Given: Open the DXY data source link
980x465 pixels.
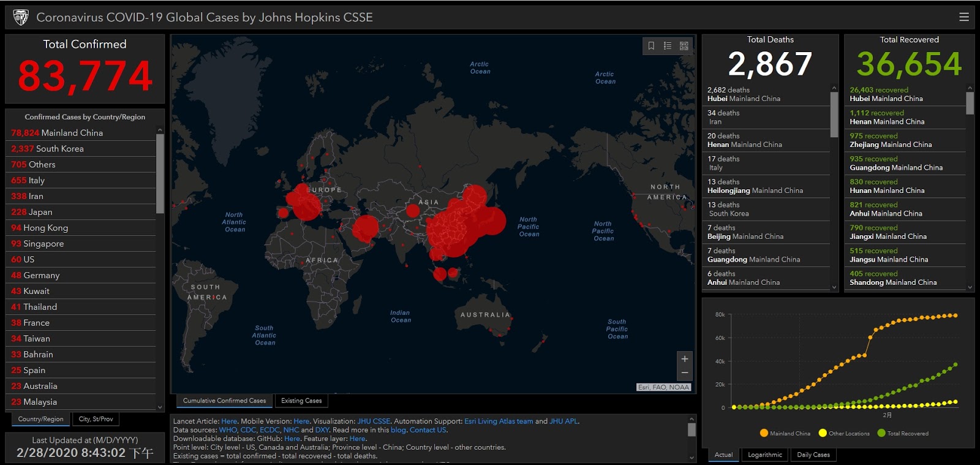Looking at the screenshot, I should click(x=322, y=430).
